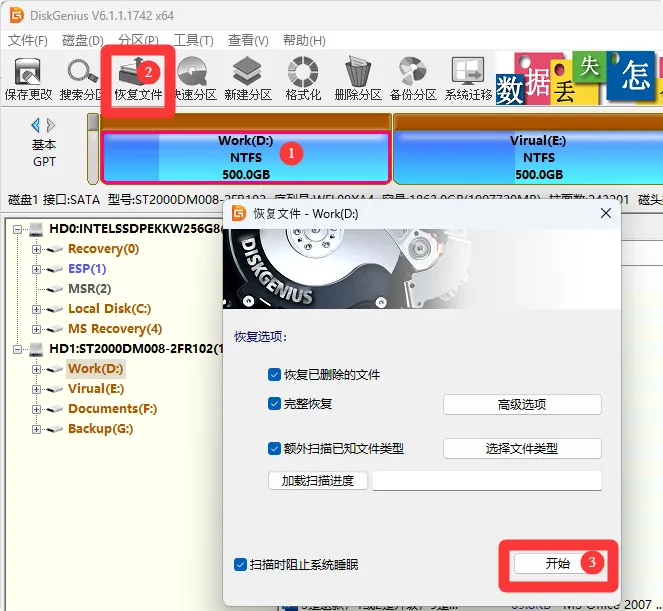
Task: Click the previous disk left arrow
Action: (x=36, y=125)
